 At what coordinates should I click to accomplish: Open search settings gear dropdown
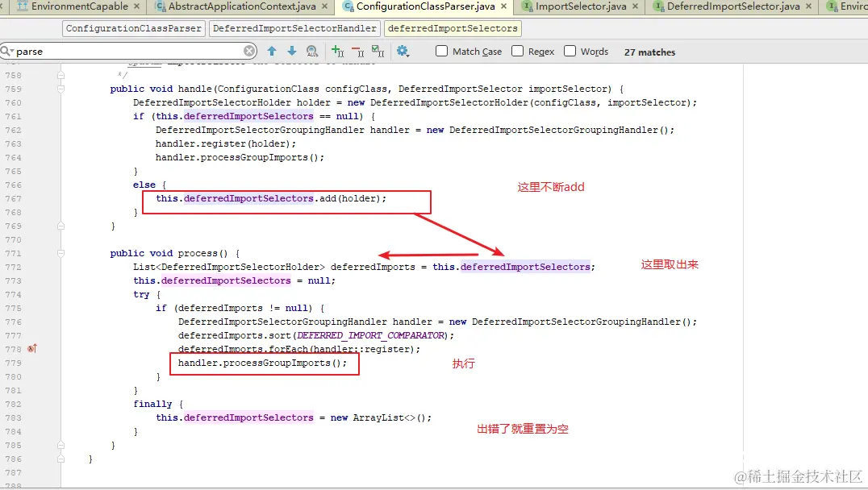pos(403,52)
